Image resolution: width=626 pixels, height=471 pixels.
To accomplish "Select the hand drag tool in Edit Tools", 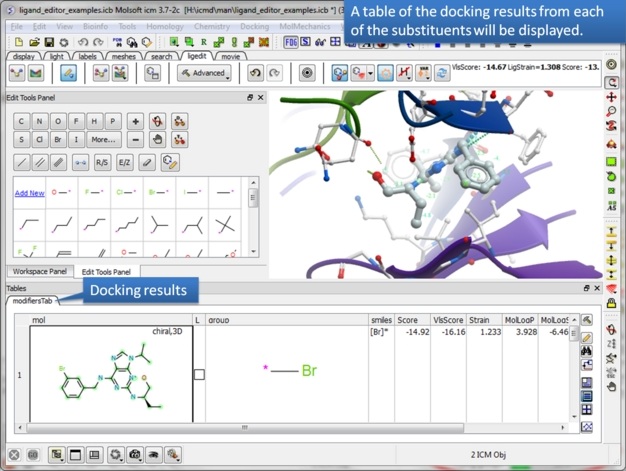I will (157, 140).
